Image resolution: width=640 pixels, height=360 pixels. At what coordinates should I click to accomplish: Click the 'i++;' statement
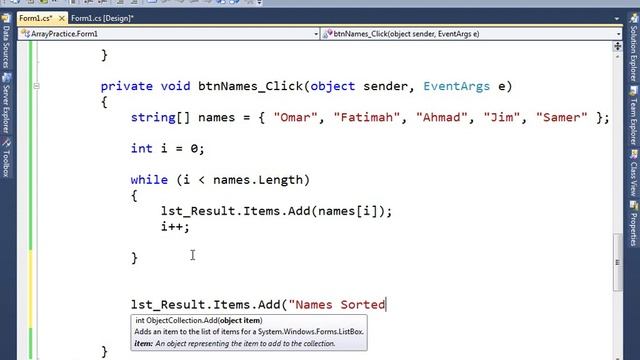click(x=175, y=227)
